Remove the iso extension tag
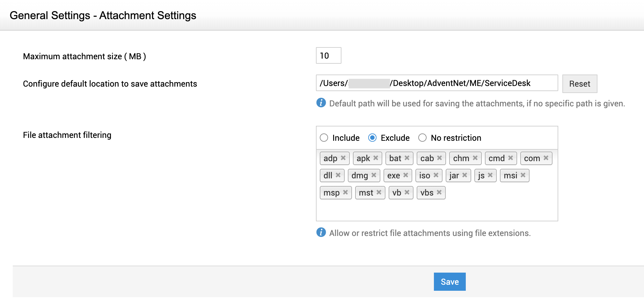The width and height of the screenshot is (644, 300). pyautogui.click(x=436, y=175)
